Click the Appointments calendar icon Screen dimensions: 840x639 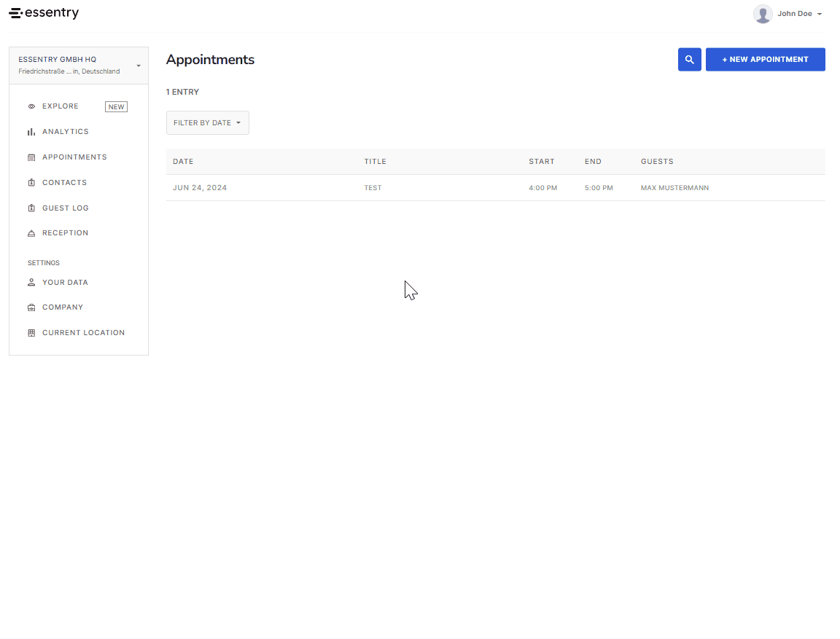click(31, 157)
